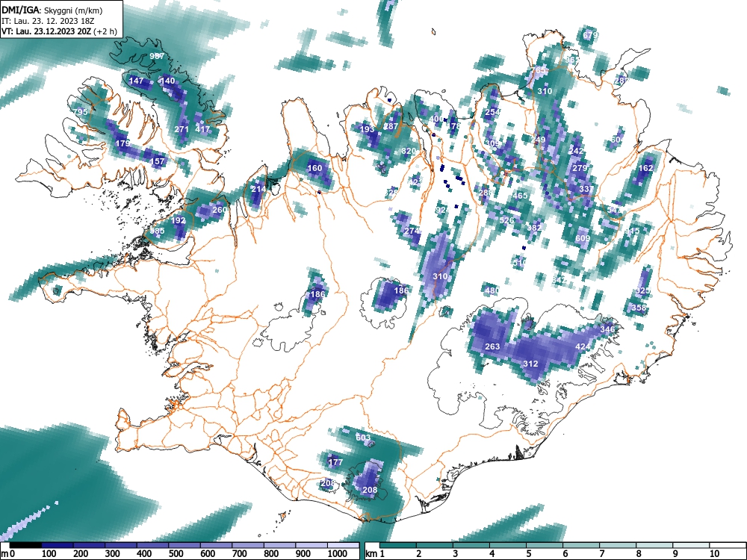
Task: Click the 346 visibility label
Action: [607, 329]
